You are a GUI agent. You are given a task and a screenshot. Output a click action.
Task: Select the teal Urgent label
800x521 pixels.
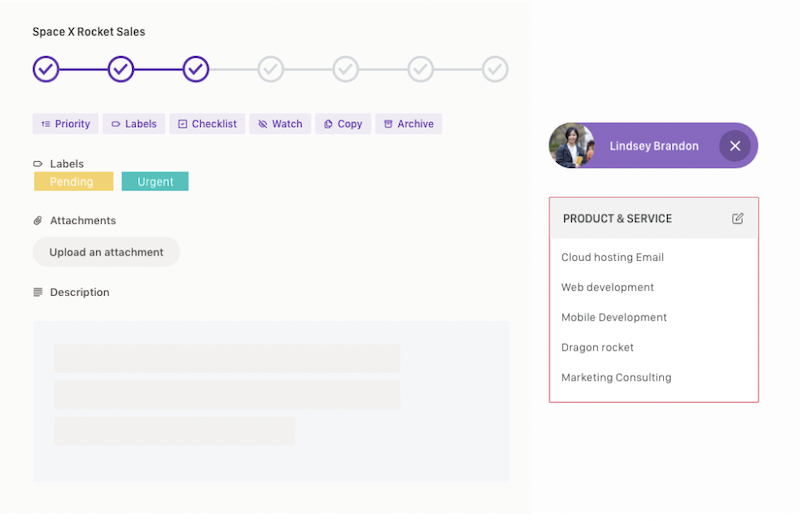155,182
